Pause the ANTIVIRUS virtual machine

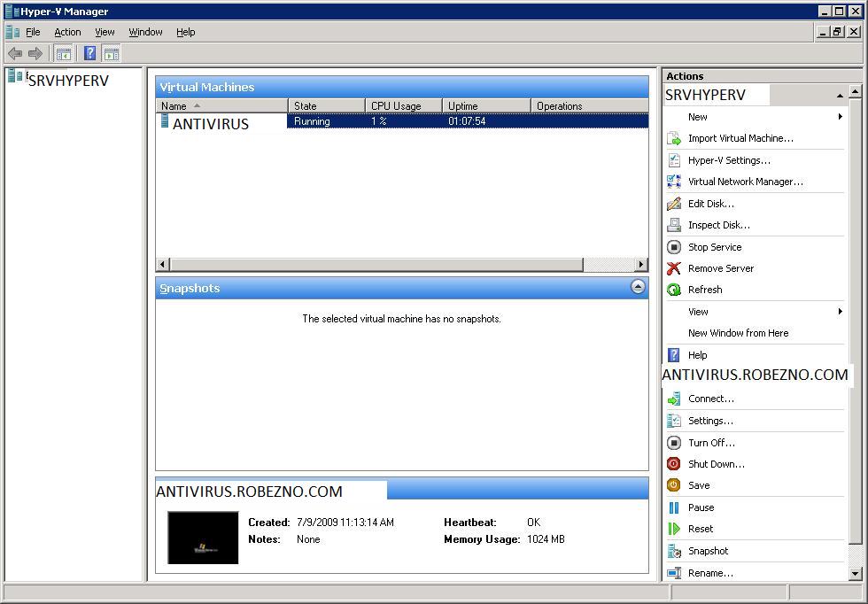point(699,507)
